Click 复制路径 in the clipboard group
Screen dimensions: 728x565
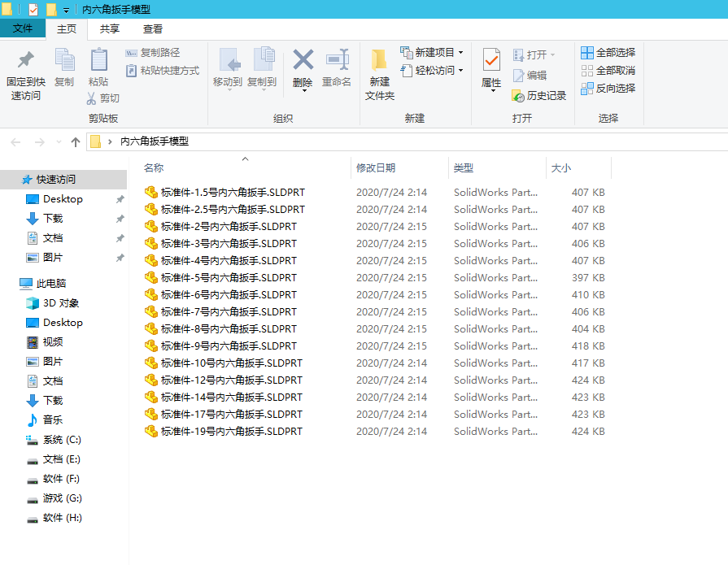click(153, 53)
